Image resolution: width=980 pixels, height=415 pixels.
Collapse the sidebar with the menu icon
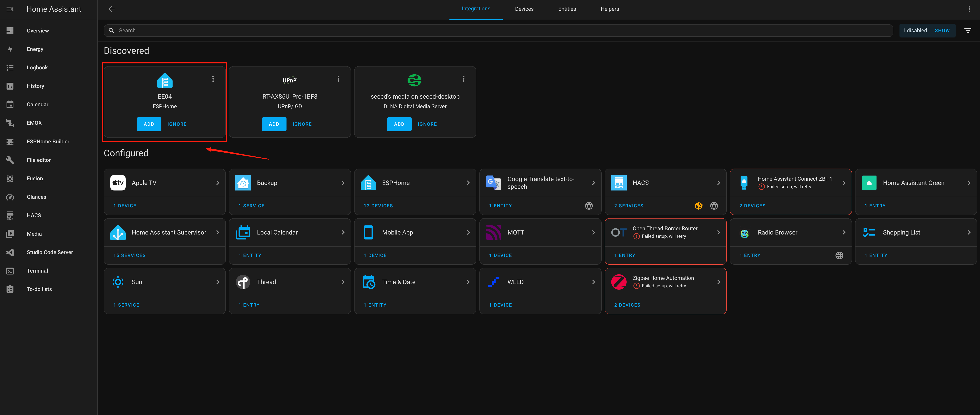click(x=10, y=9)
